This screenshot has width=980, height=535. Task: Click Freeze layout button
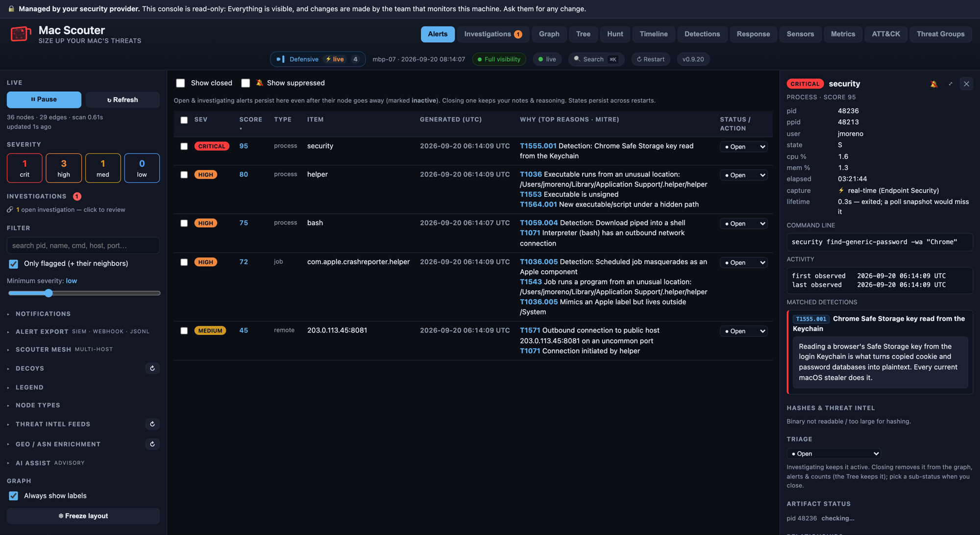[x=83, y=516]
